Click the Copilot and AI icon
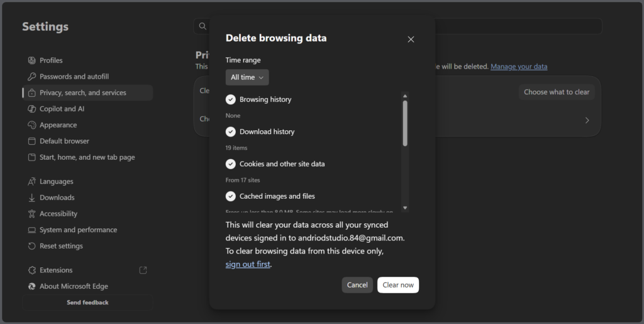644x324 pixels. click(x=31, y=109)
